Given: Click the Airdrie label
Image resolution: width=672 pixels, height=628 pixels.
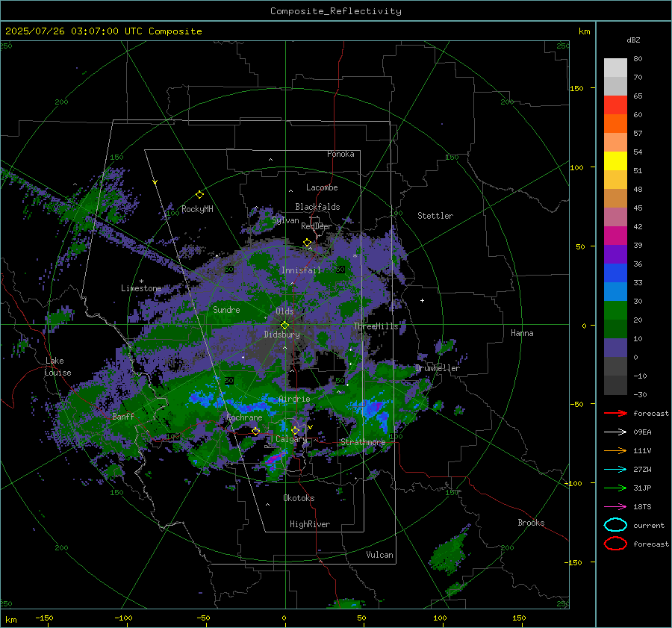Looking at the screenshot, I should [x=294, y=399].
